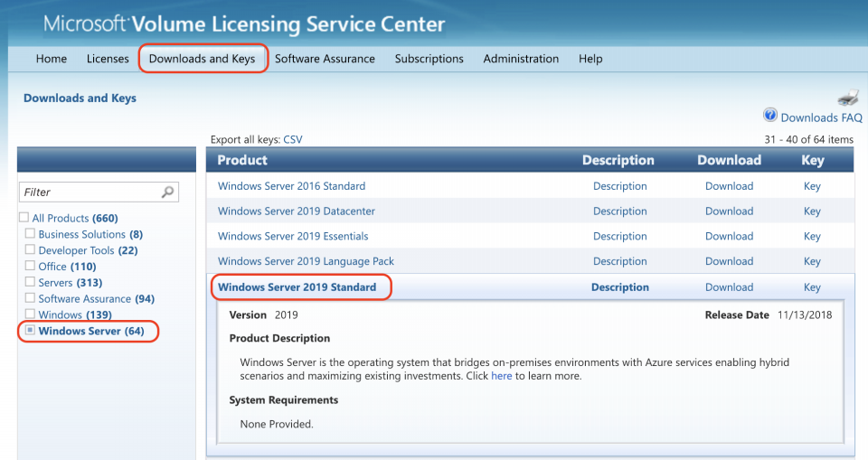
Task: Check the Office filter checkbox
Action: coord(30,267)
